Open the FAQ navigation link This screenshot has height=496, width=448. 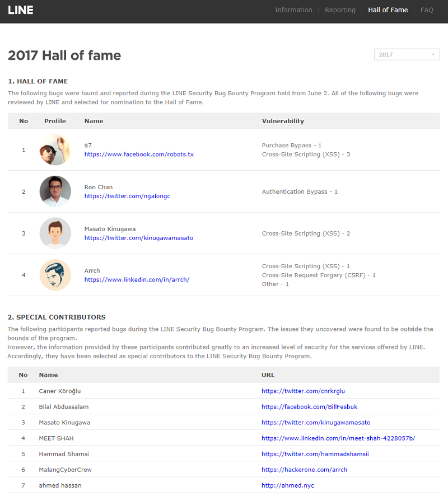coord(427,10)
